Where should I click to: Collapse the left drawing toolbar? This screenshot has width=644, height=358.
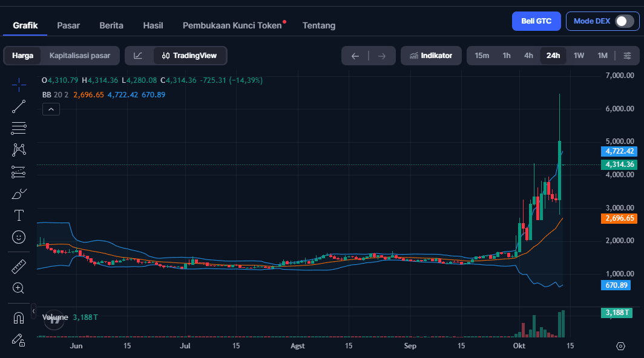click(x=33, y=311)
